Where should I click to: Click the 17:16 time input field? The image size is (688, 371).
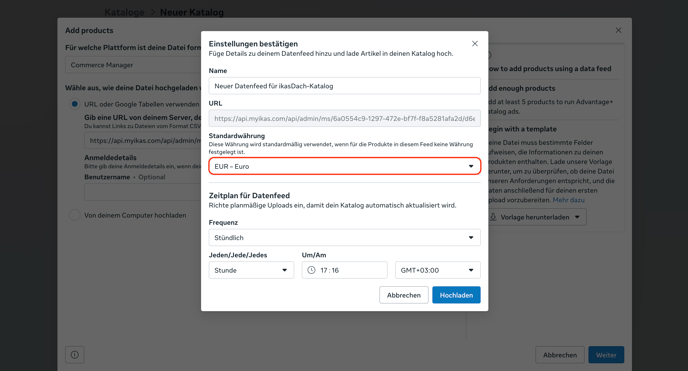[x=344, y=270]
